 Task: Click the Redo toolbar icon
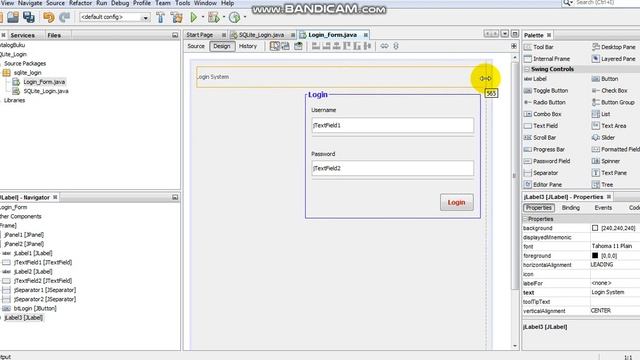[x=64, y=17]
